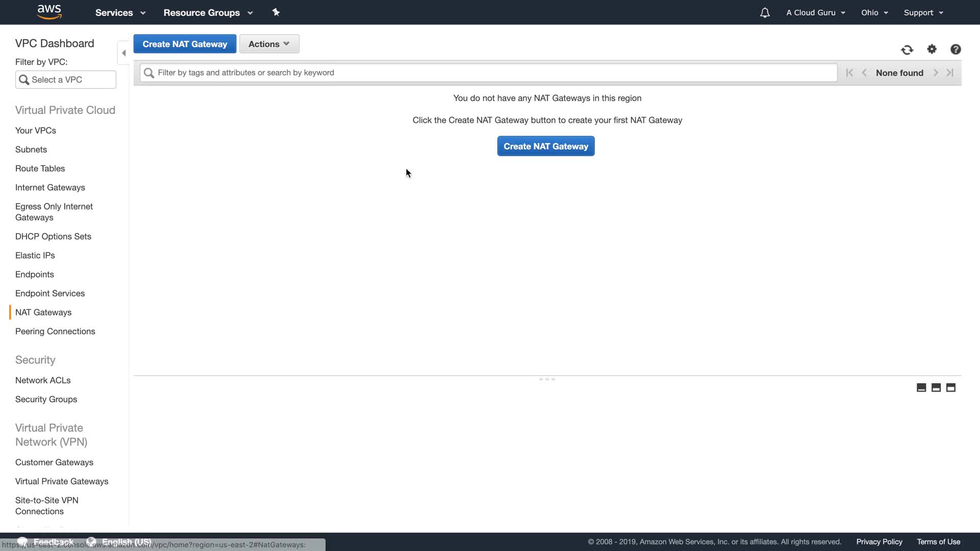Expand the Services dropdown menu
Viewport: 980px width, 551px height.
(x=120, y=13)
